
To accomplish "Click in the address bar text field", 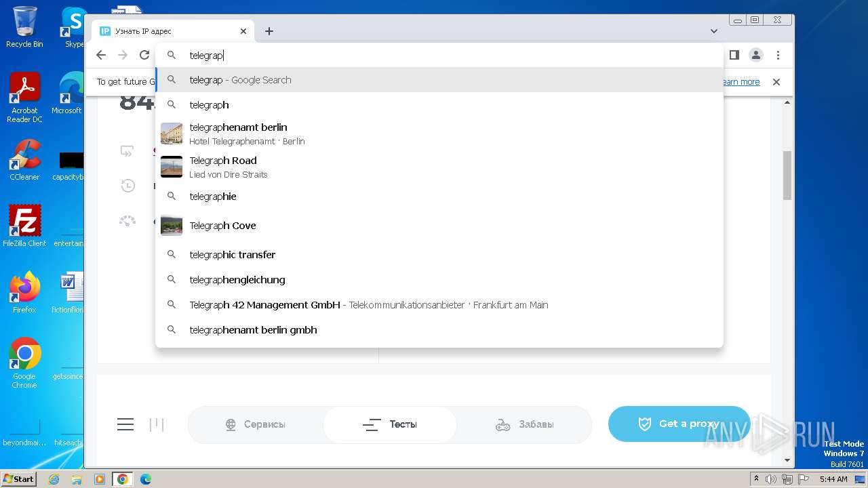I will pos(439,56).
